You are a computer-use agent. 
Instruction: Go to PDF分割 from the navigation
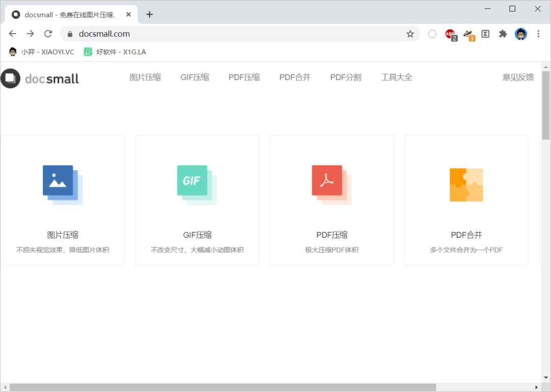(345, 77)
